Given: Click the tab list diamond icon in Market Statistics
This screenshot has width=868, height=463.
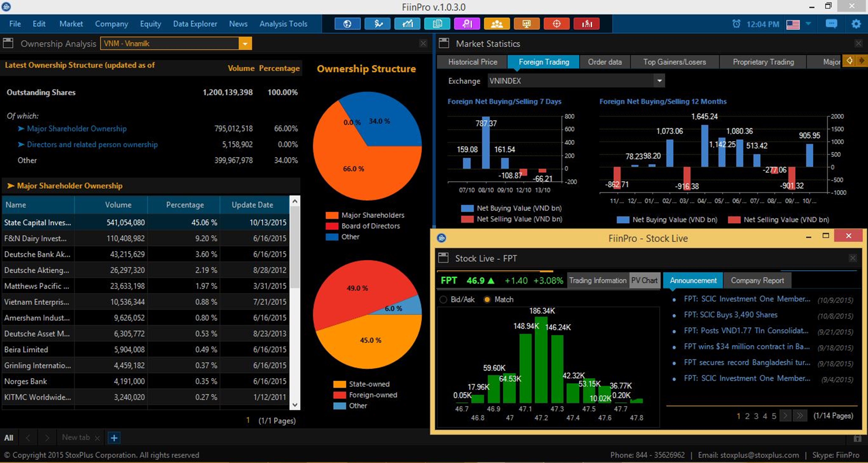Looking at the screenshot, I should tap(850, 61).
